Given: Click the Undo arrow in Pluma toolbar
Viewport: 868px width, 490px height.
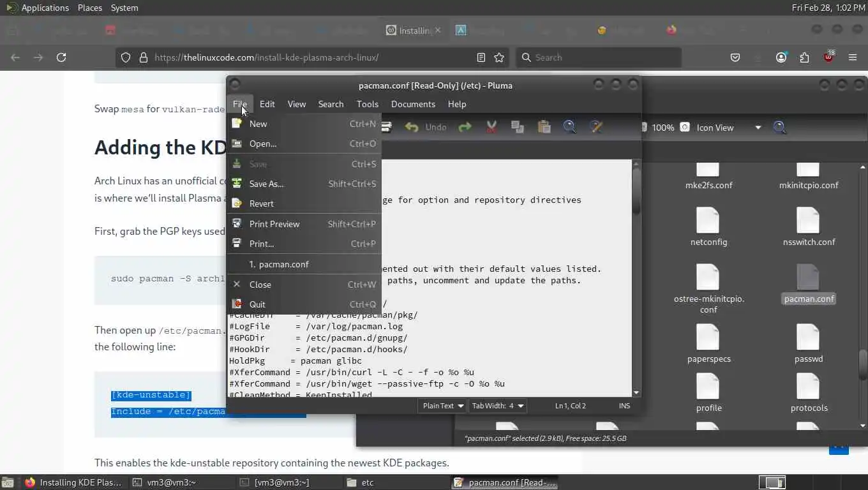Looking at the screenshot, I should point(412,127).
